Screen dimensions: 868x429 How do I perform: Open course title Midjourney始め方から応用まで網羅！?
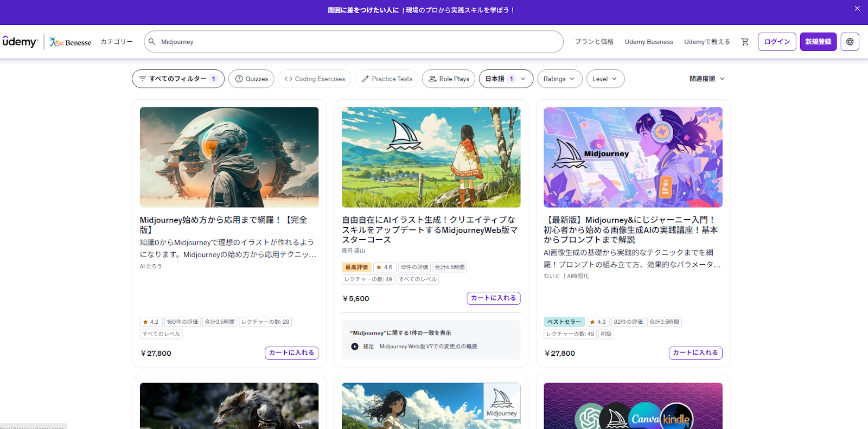(x=224, y=225)
